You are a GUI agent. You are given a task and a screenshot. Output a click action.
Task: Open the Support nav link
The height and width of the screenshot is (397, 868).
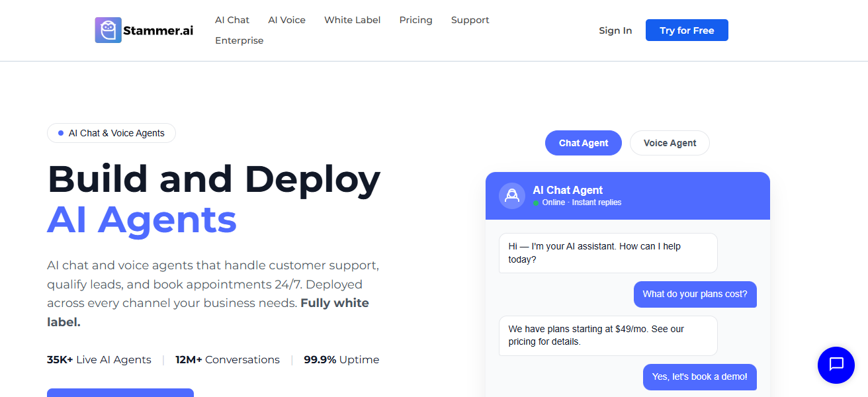coord(470,20)
